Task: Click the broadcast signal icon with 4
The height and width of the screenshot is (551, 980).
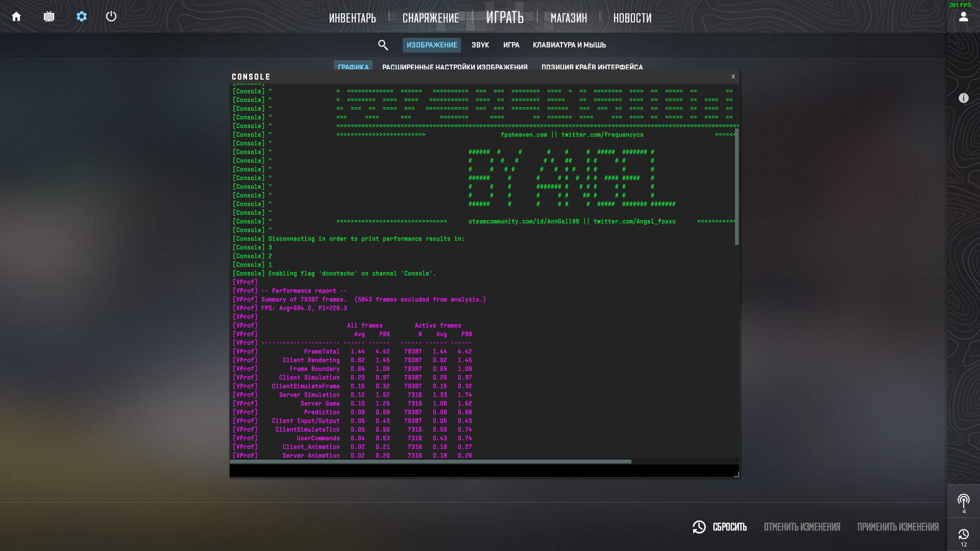Action: coord(963,501)
